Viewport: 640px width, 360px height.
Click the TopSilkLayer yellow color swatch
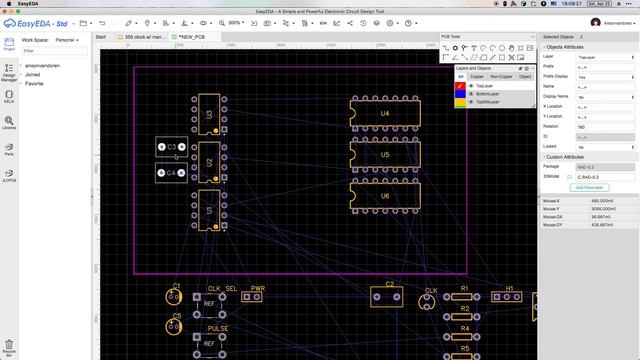coord(460,102)
